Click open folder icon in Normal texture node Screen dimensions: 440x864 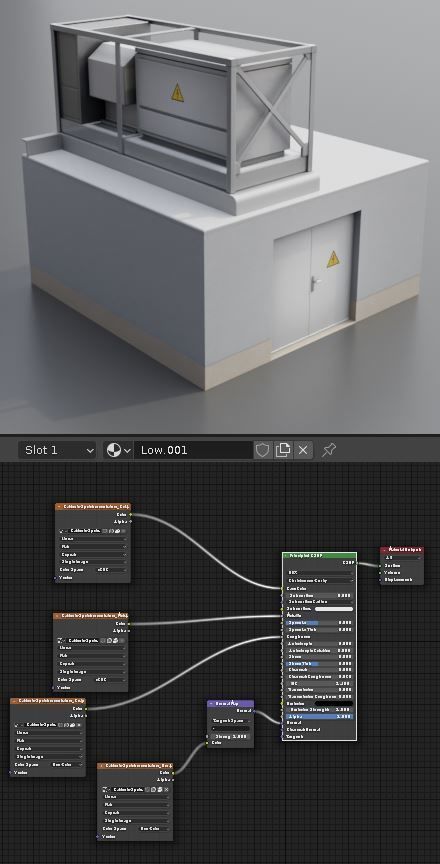(x=160, y=790)
